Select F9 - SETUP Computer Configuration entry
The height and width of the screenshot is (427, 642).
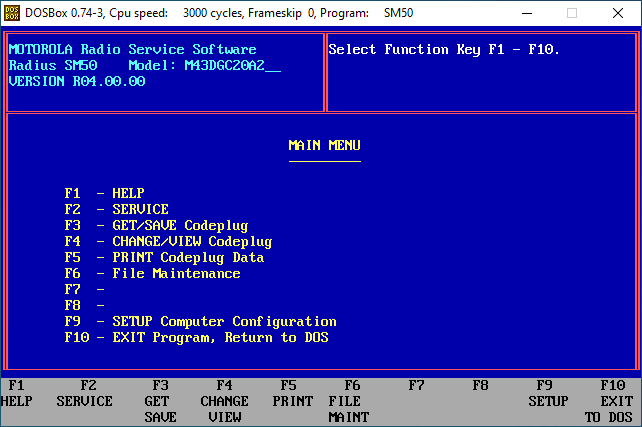[200, 321]
